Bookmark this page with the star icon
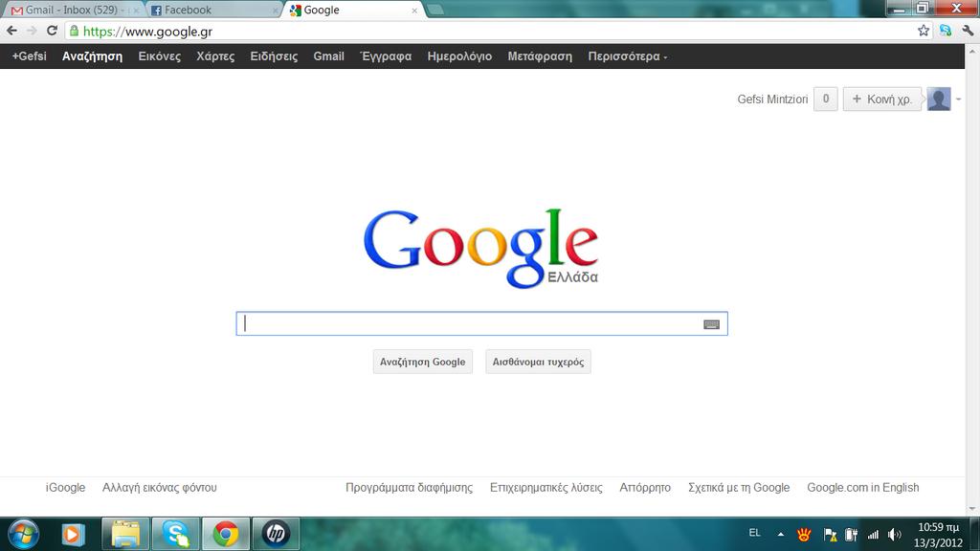Screen dimensions: 980x551 click(924, 31)
